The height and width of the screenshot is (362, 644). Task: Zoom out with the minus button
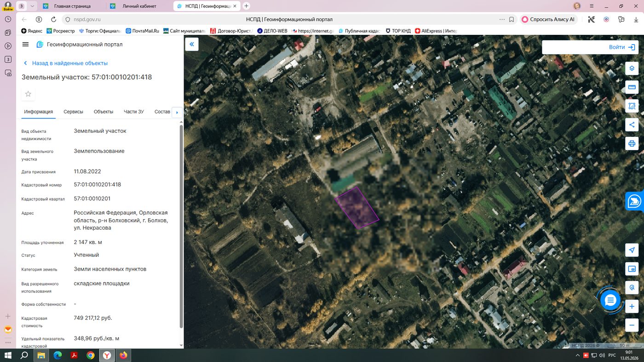pyautogui.click(x=632, y=325)
